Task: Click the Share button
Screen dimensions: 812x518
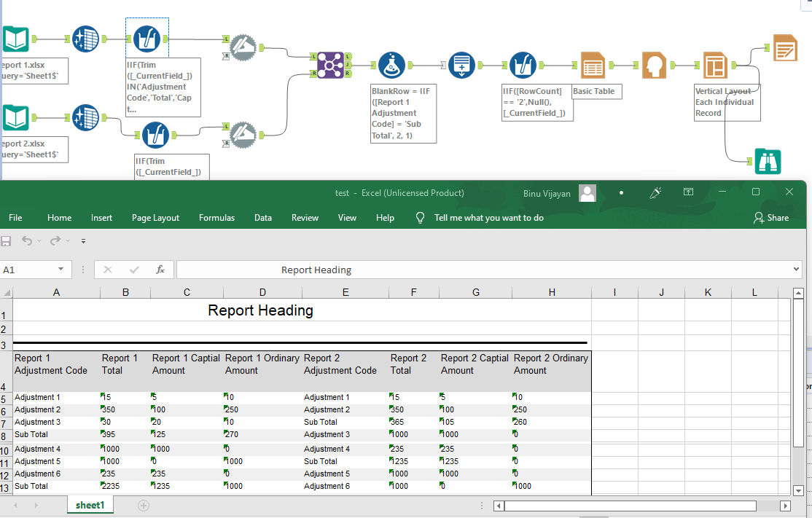Action: click(x=771, y=217)
